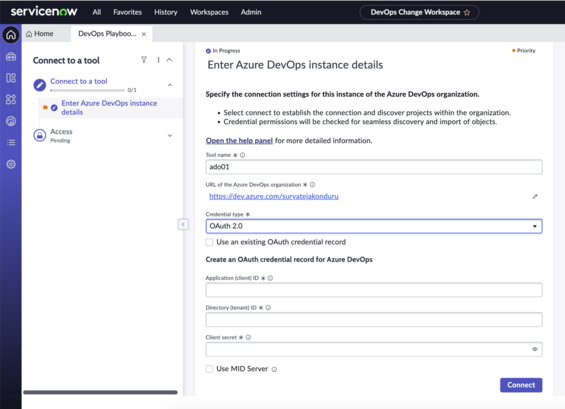Click the Use MID Server info icon
This screenshot has width=565, height=409.
click(274, 369)
